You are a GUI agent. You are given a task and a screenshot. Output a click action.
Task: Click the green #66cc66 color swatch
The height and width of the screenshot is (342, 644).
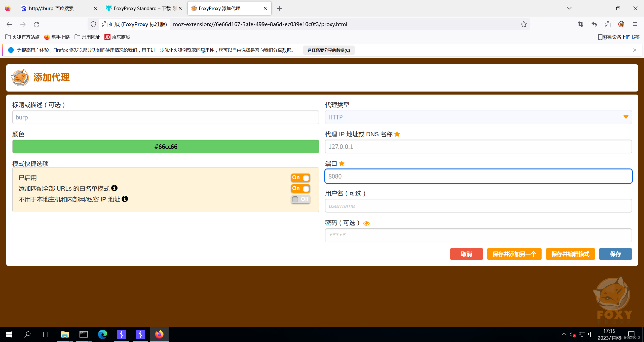point(166,147)
